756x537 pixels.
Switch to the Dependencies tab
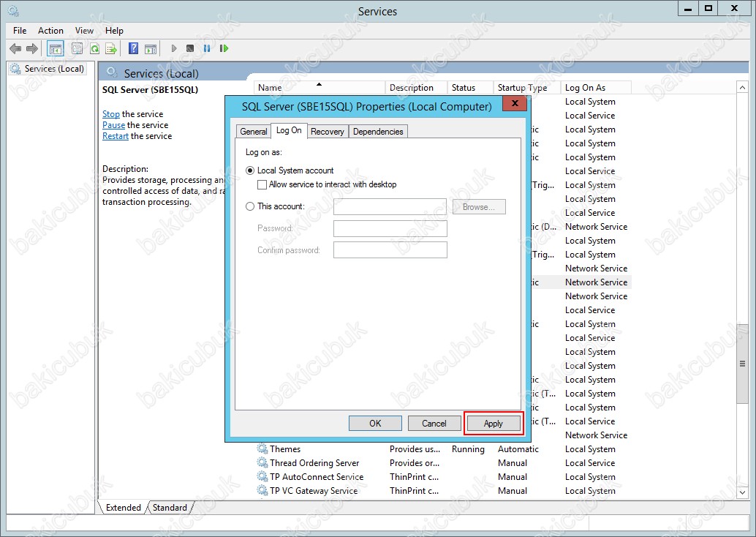[x=378, y=131]
